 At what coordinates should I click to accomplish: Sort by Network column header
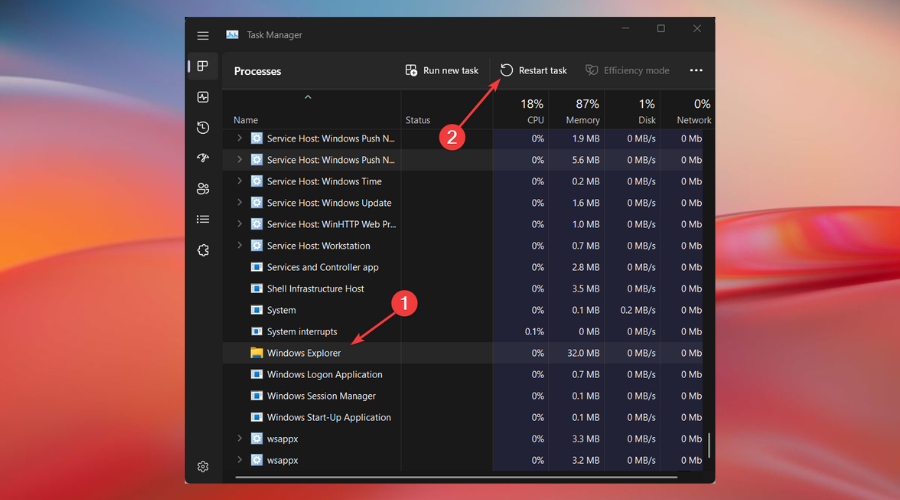click(694, 111)
